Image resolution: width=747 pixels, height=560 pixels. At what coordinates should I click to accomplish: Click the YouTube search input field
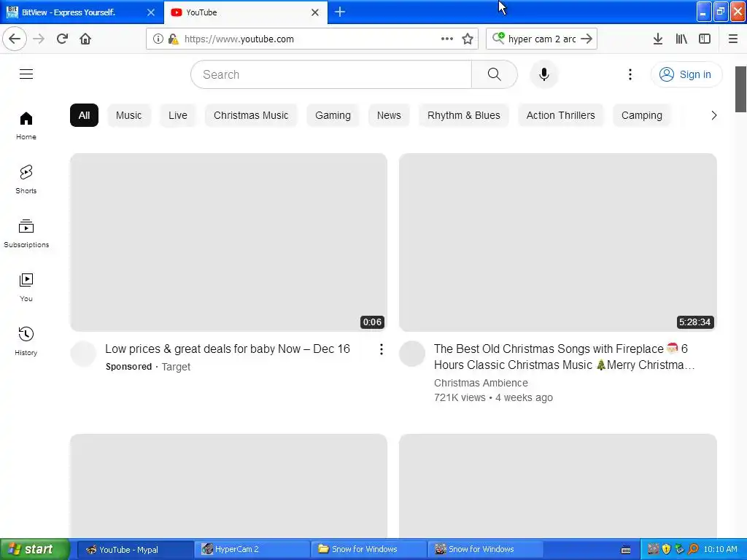click(331, 74)
